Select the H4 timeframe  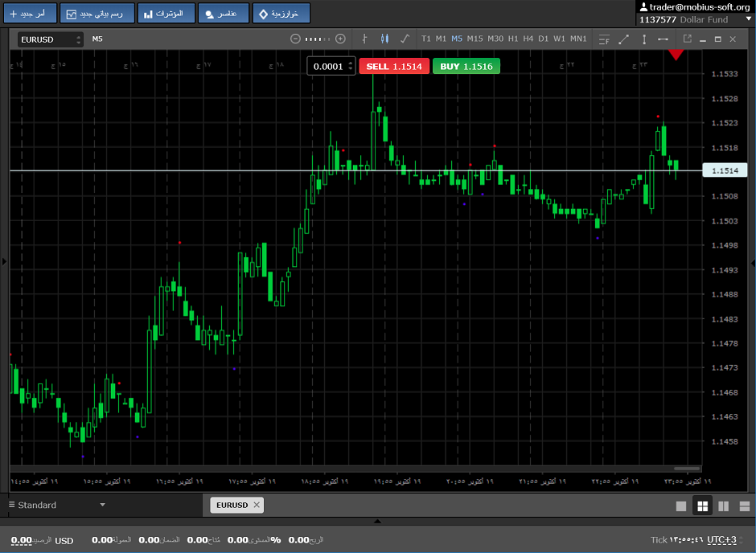point(528,39)
